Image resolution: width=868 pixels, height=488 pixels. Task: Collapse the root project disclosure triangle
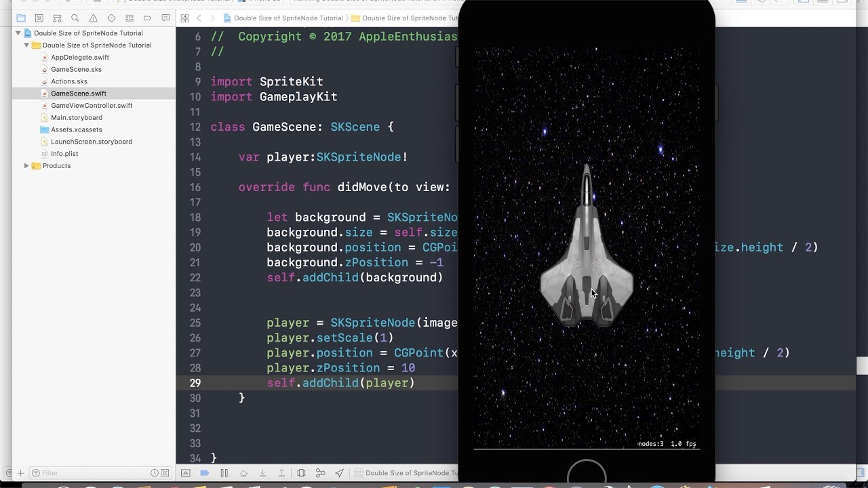pos(18,33)
